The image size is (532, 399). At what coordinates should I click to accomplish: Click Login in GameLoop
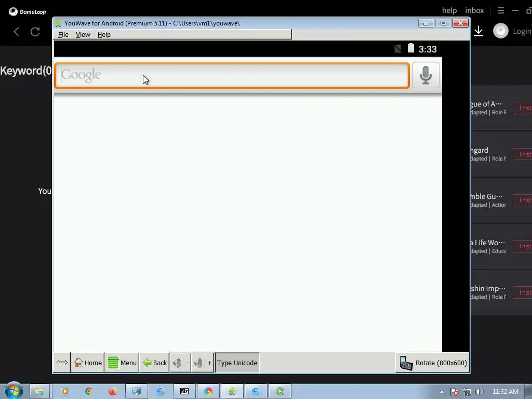[x=522, y=31]
